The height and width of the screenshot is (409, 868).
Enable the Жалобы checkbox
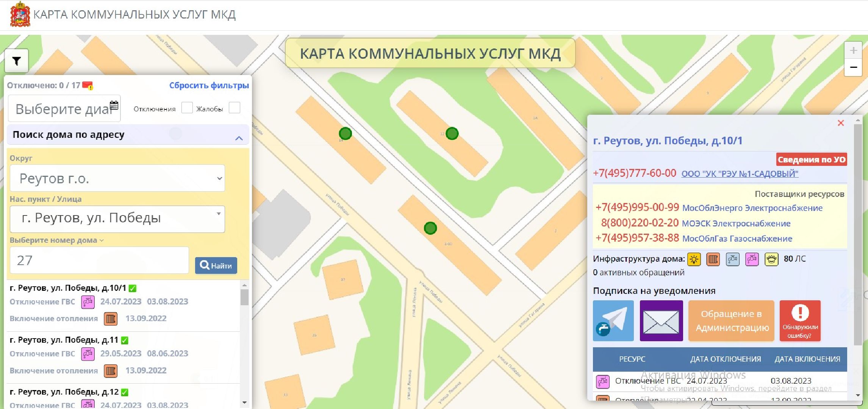point(235,108)
